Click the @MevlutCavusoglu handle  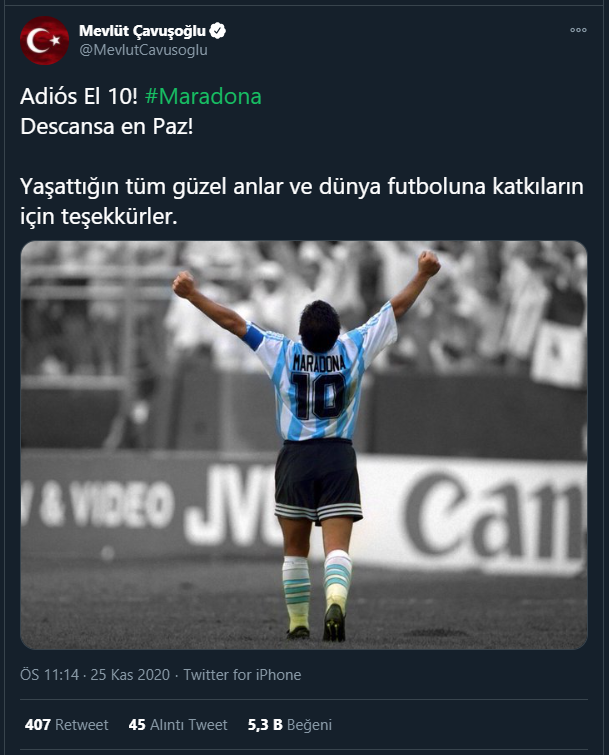click(x=143, y=50)
